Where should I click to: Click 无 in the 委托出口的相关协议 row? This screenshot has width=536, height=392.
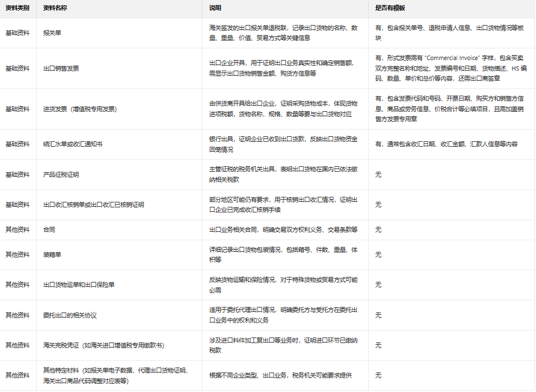point(378,315)
